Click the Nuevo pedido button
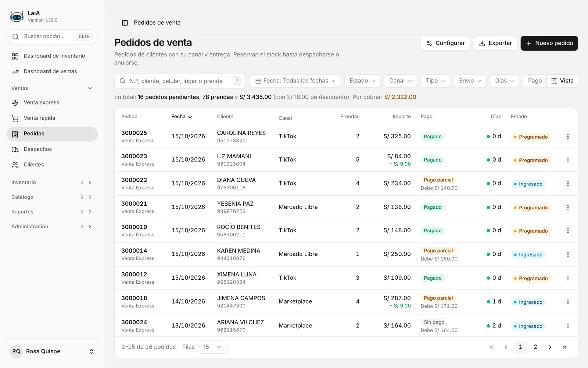 (549, 43)
